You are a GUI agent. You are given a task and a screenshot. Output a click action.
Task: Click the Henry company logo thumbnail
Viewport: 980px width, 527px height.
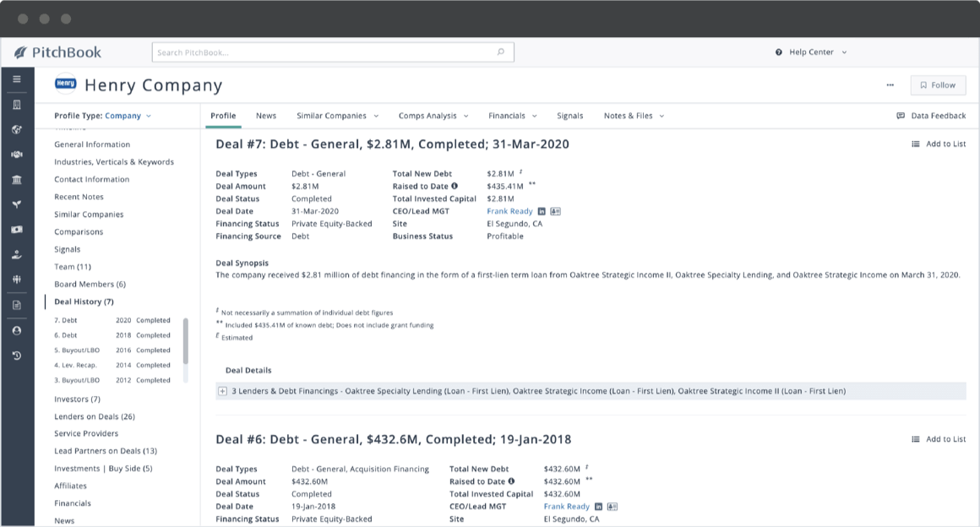point(66,84)
